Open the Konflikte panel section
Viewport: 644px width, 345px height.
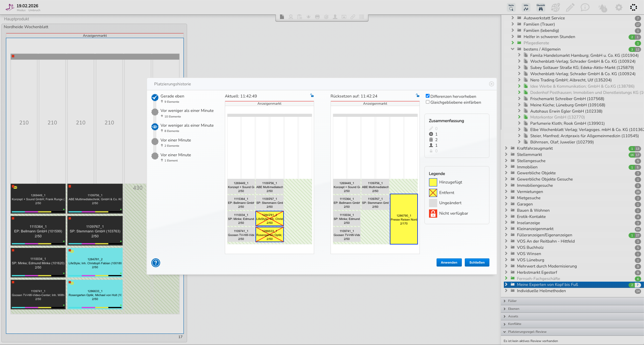[x=514, y=324]
